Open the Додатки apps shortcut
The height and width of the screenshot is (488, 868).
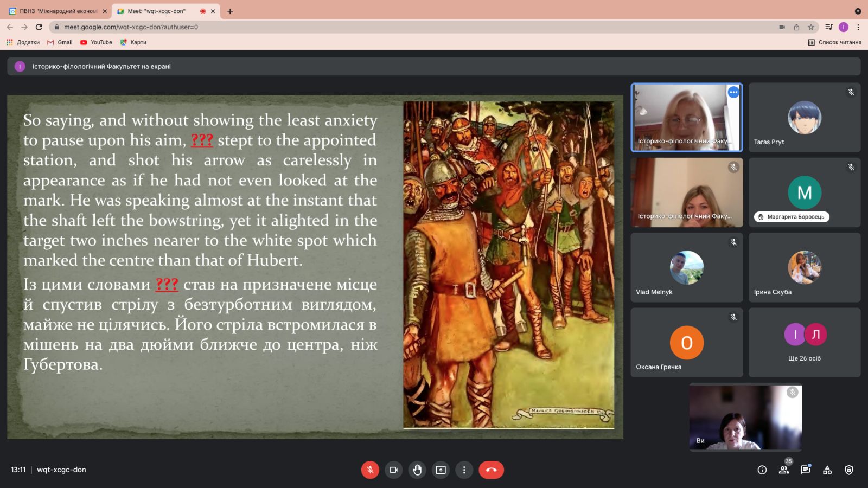(x=23, y=42)
